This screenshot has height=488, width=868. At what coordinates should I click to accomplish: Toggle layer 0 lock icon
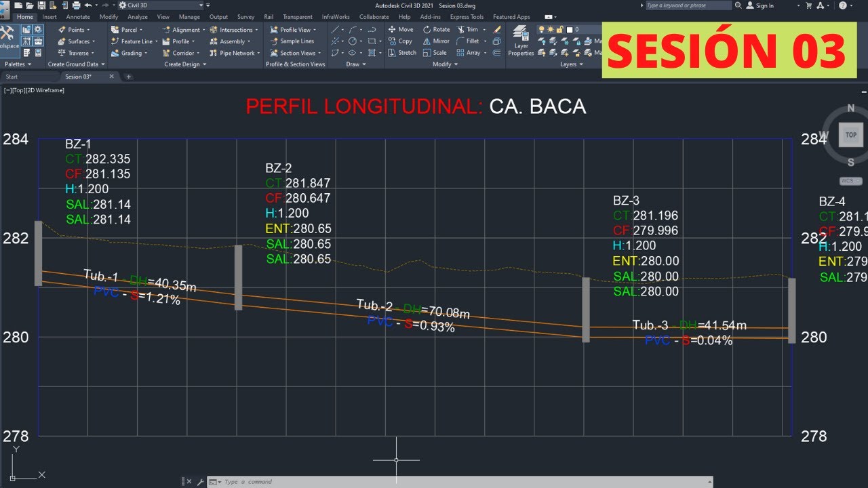559,30
